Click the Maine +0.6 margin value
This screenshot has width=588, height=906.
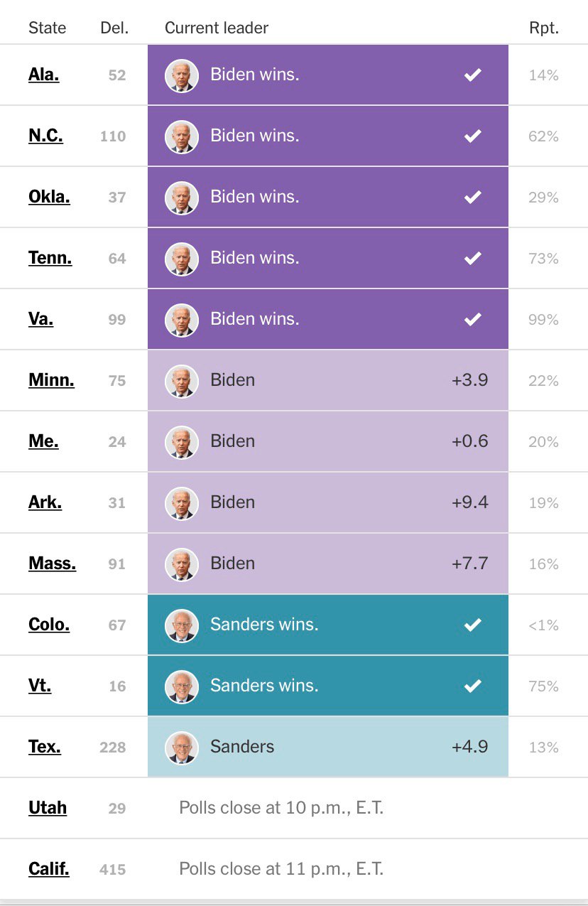click(x=469, y=442)
